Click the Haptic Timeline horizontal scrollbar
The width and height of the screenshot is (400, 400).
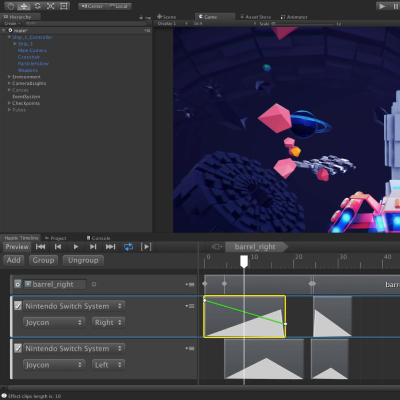[203, 388]
